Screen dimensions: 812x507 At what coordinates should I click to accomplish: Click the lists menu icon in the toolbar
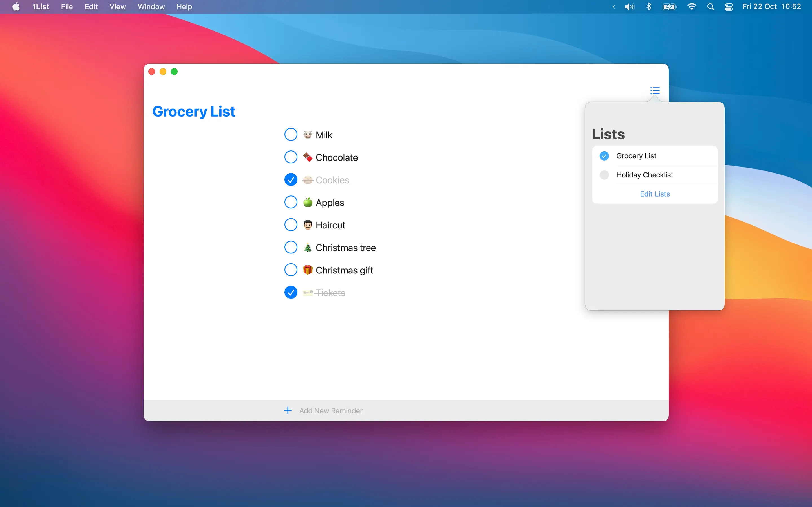(x=655, y=90)
